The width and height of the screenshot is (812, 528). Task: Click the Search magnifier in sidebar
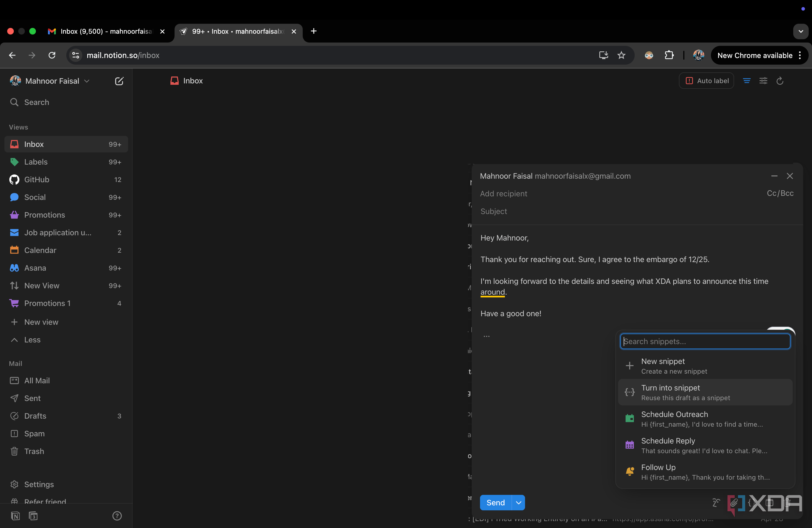tap(14, 102)
